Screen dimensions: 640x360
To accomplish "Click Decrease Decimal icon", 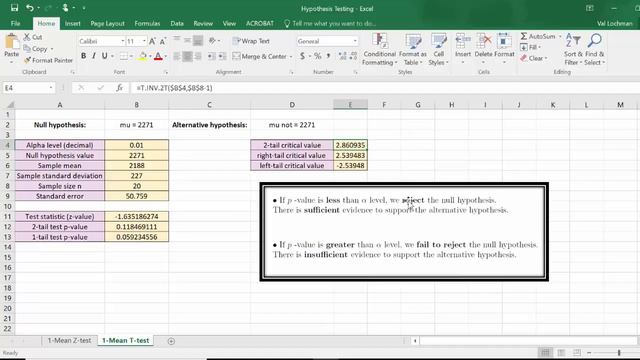I will [353, 56].
